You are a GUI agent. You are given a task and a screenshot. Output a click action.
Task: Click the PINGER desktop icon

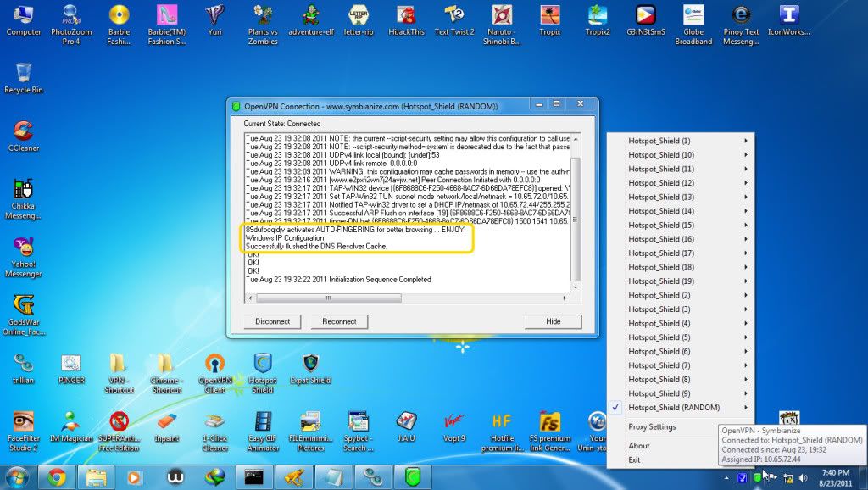[x=71, y=369]
